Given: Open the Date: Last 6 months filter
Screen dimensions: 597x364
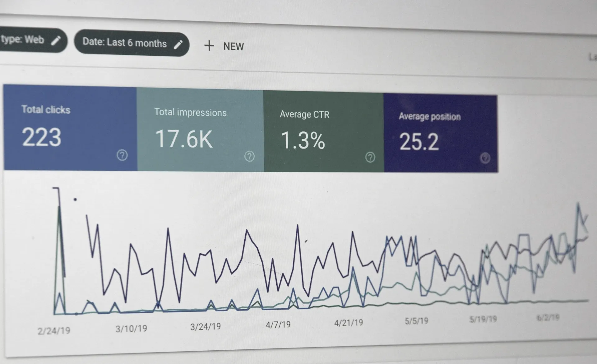Looking at the screenshot, I should 124,43.
